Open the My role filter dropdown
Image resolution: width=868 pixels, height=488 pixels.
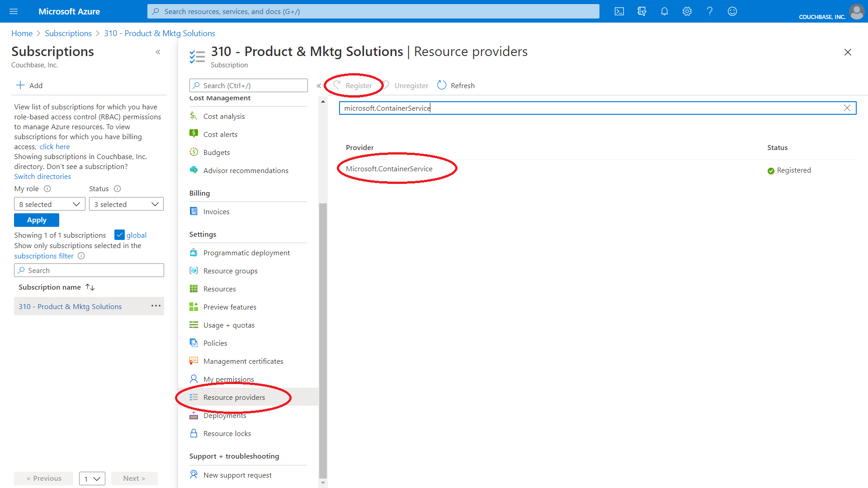tap(49, 204)
